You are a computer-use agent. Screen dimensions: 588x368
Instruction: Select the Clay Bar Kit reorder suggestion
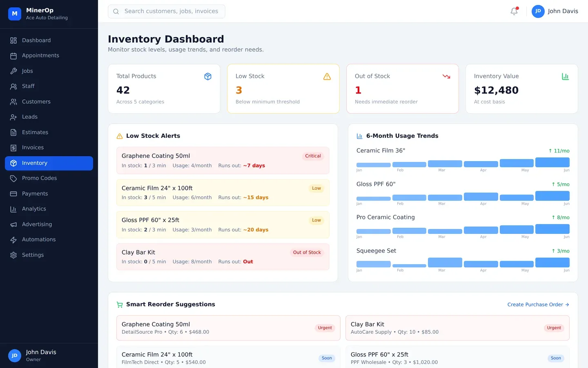pyautogui.click(x=457, y=328)
